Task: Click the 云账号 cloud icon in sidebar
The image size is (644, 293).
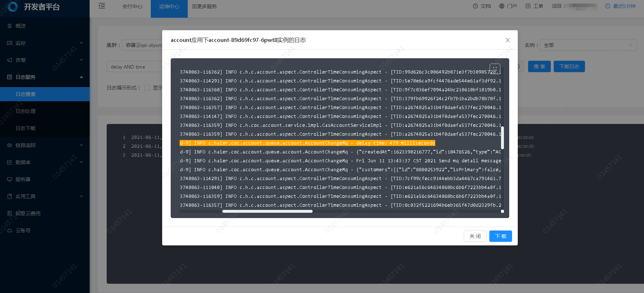Action: pos(10,230)
